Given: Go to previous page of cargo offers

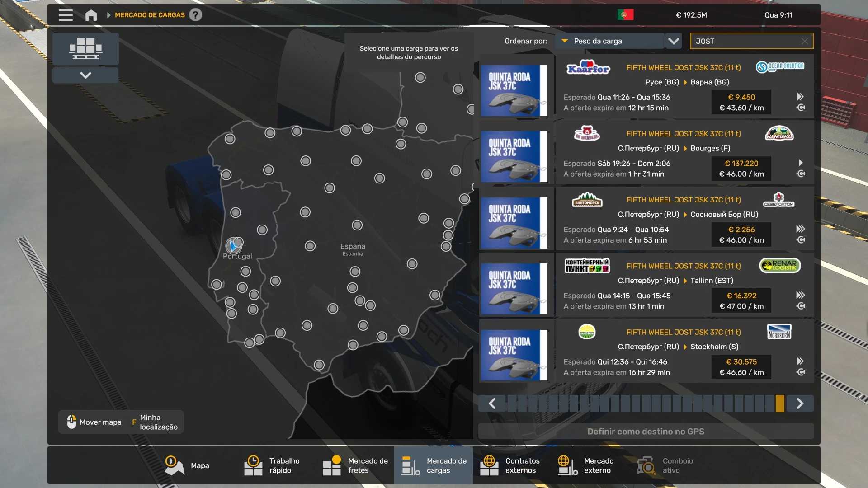Looking at the screenshot, I should 492,404.
